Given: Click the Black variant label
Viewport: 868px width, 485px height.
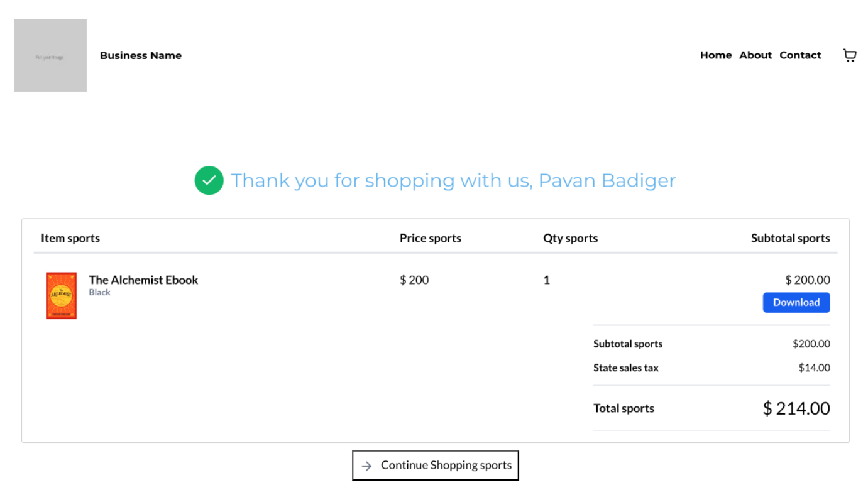Looking at the screenshot, I should click(x=99, y=292).
